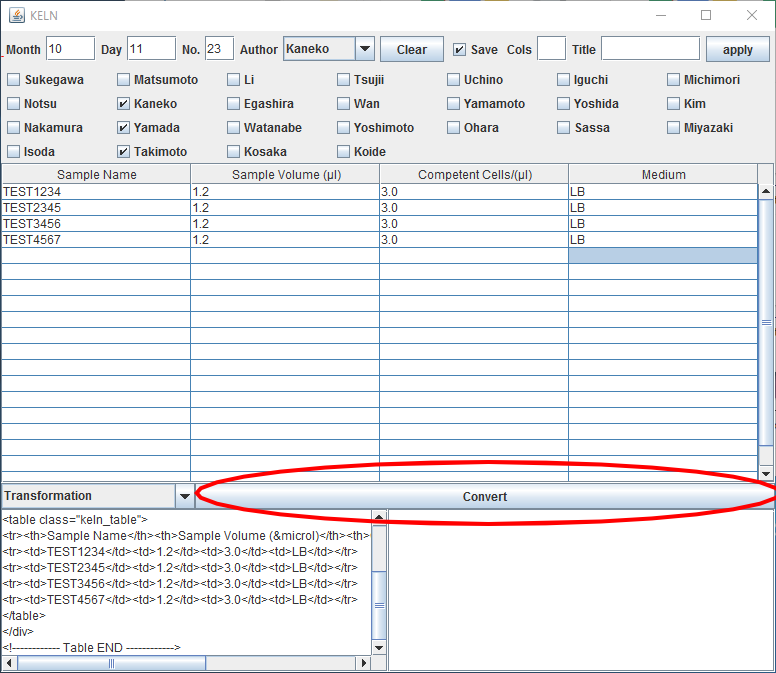Click the Table END comment line
The image size is (776, 673).
click(x=92, y=647)
